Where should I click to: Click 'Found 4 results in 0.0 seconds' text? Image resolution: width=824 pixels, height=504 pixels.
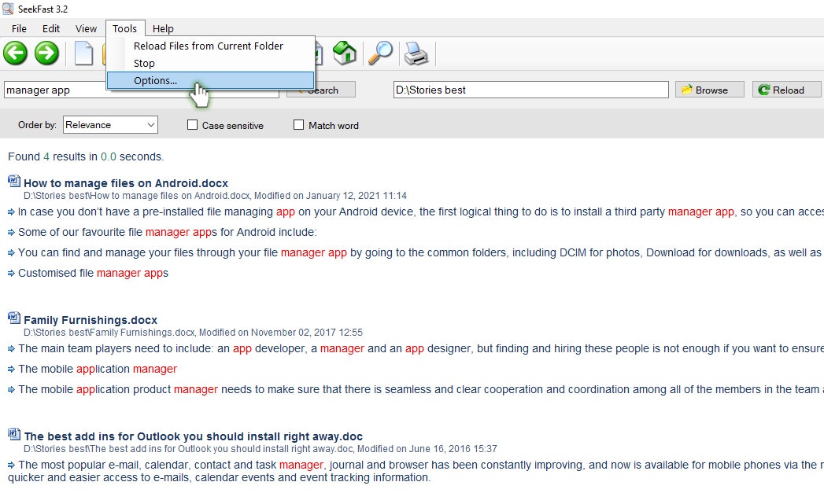pyautogui.click(x=86, y=156)
